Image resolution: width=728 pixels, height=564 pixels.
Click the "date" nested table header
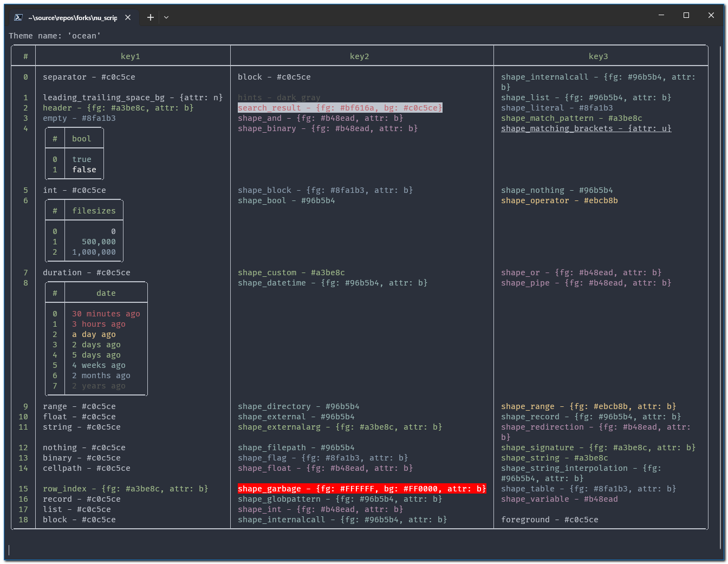pyautogui.click(x=106, y=293)
